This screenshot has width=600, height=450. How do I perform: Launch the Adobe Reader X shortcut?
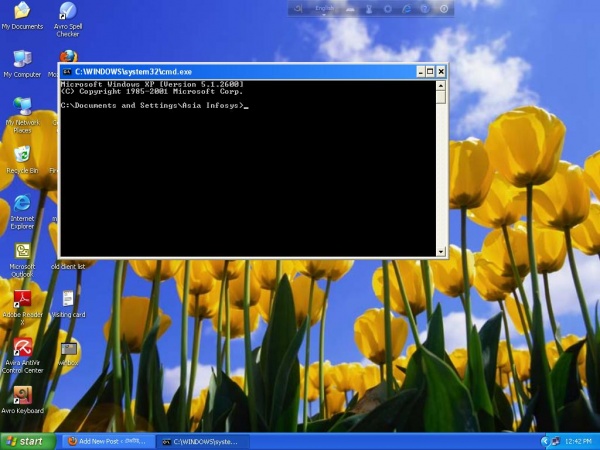(22, 308)
